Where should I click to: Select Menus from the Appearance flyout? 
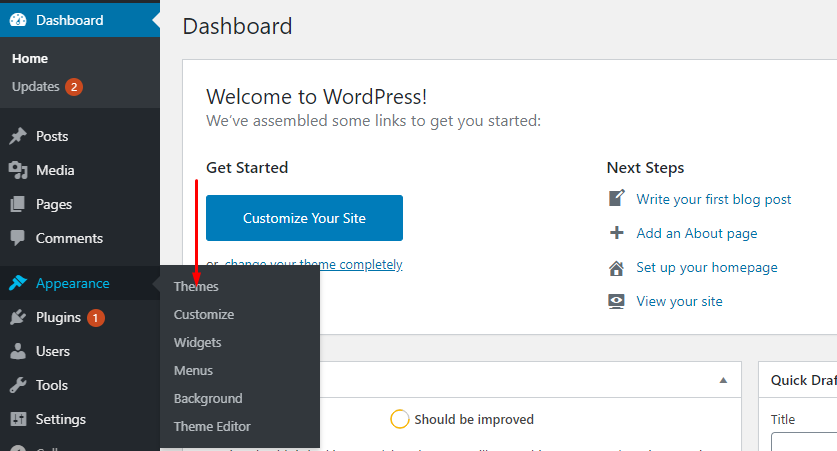click(193, 370)
